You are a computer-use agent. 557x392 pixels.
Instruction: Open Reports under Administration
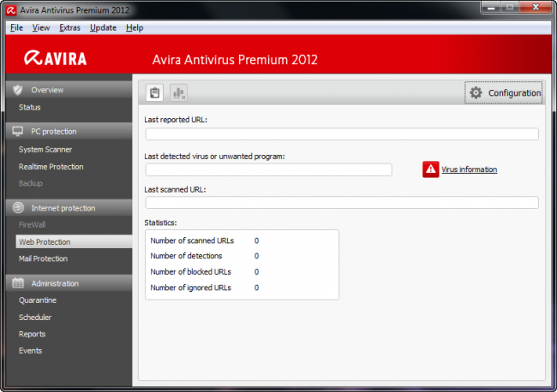pyautogui.click(x=32, y=334)
